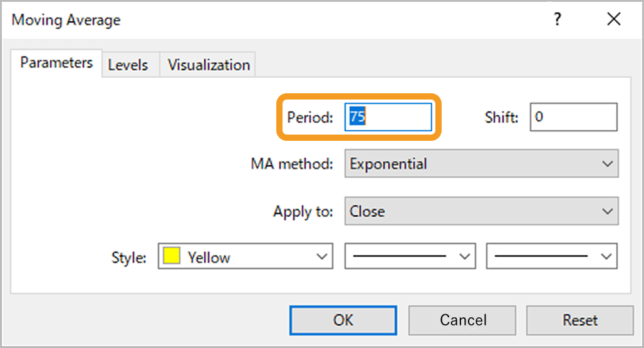Expand the Yellow color dropdown arrow
Image resolution: width=644 pixels, height=348 pixels.
[x=322, y=257]
